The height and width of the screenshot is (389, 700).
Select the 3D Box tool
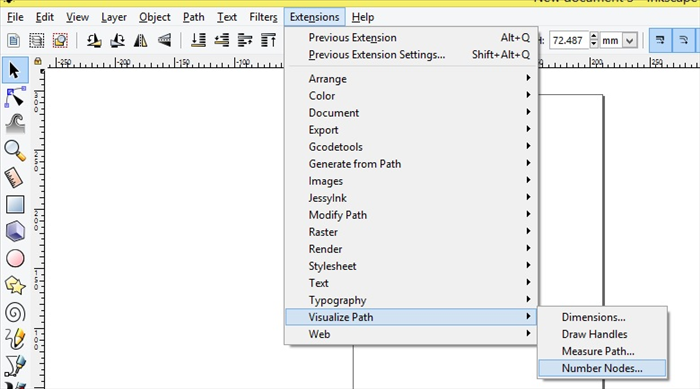[x=15, y=231]
